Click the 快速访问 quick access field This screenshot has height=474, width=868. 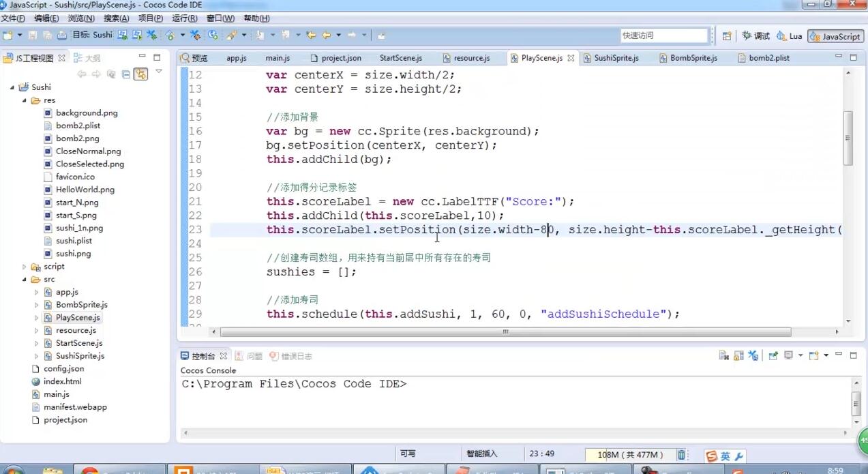663,35
